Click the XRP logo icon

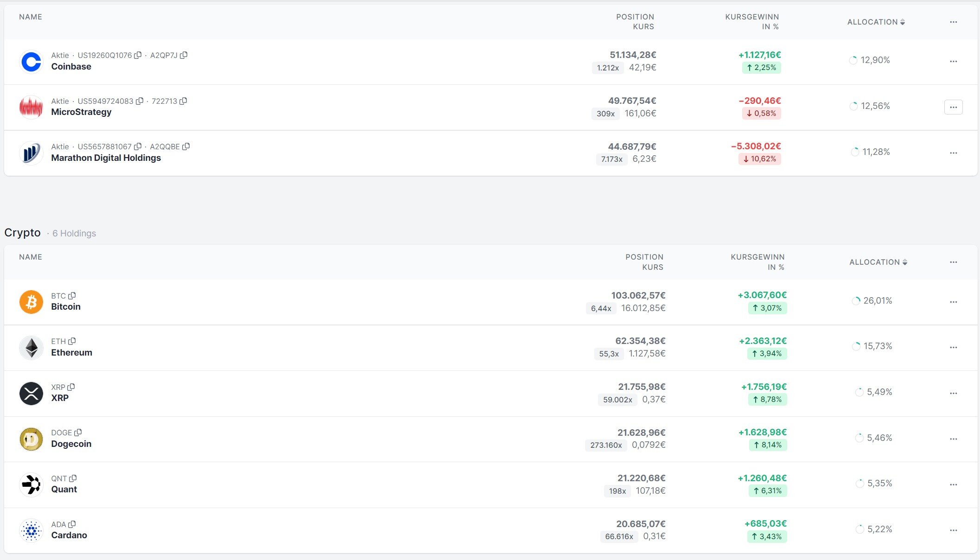[x=31, y=393]
